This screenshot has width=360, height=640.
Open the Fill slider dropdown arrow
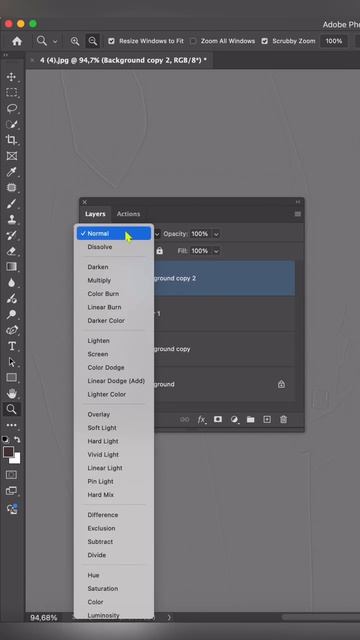(216, 251)
